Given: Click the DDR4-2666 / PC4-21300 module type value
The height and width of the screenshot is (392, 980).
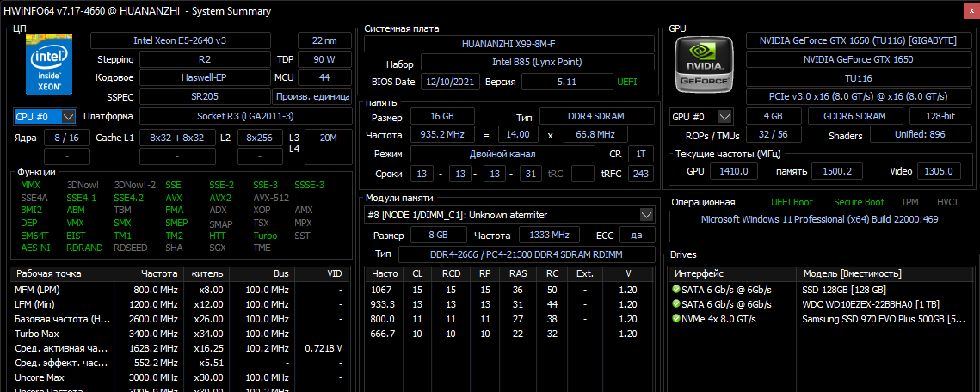Looking at the screenshot, I should coord(527,254).
